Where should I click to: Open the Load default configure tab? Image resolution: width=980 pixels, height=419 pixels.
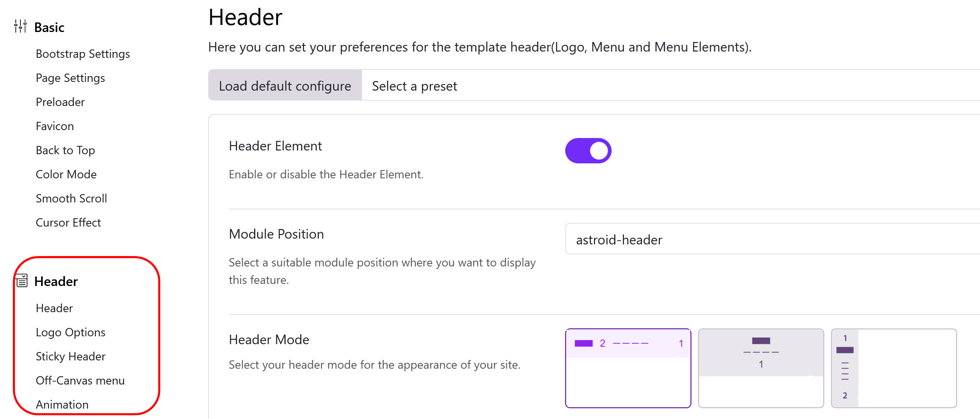point(285,86)
